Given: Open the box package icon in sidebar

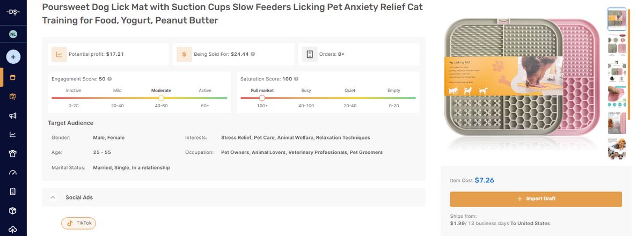Looking at the screenshot, I should coord(13,211).
